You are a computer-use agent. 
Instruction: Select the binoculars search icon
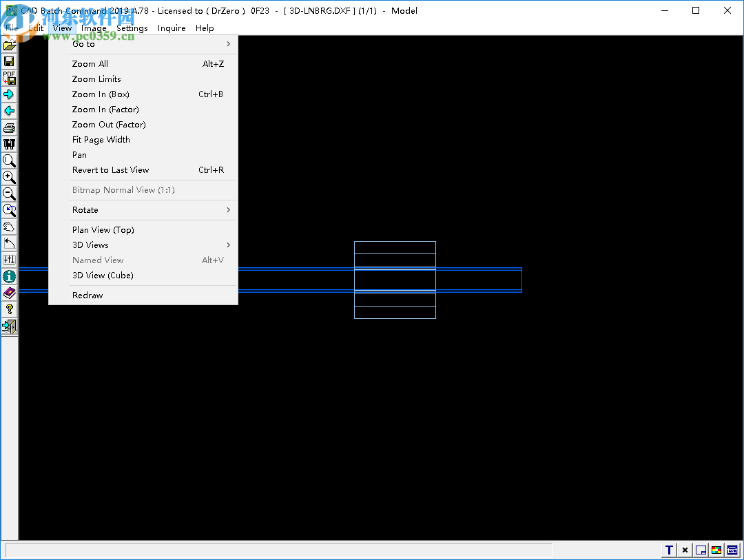[9, 144]
